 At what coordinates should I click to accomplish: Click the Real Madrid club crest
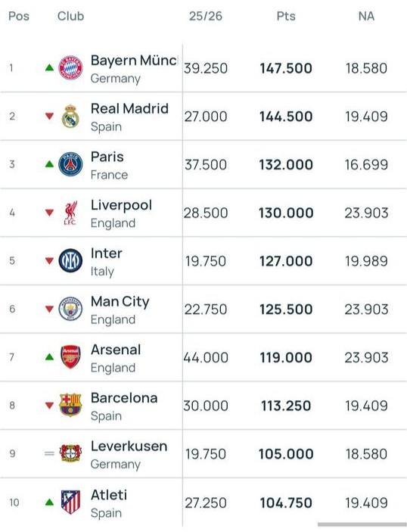point(70,117)
